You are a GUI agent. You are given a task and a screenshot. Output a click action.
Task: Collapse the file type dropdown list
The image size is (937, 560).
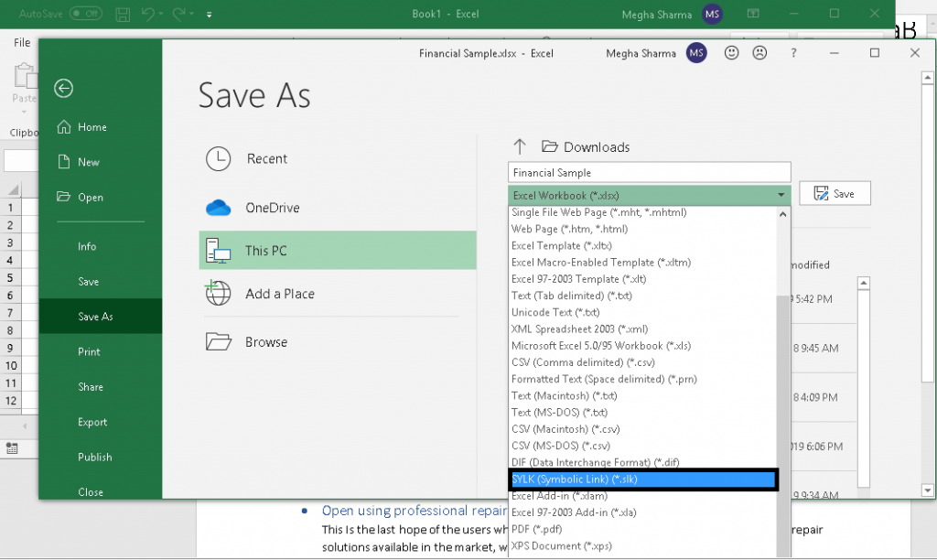click(781, 194)
